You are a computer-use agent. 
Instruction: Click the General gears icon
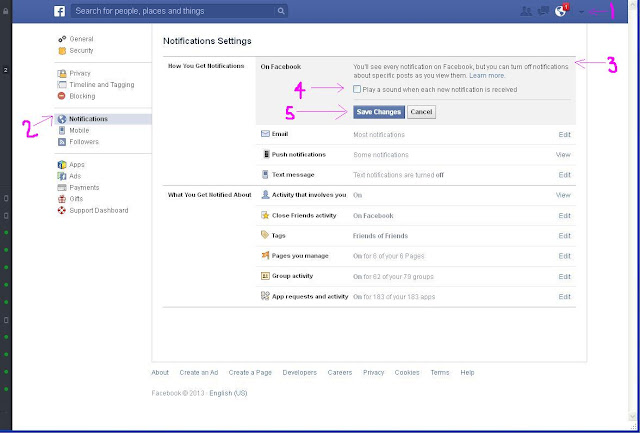click(x=62, y=39)
